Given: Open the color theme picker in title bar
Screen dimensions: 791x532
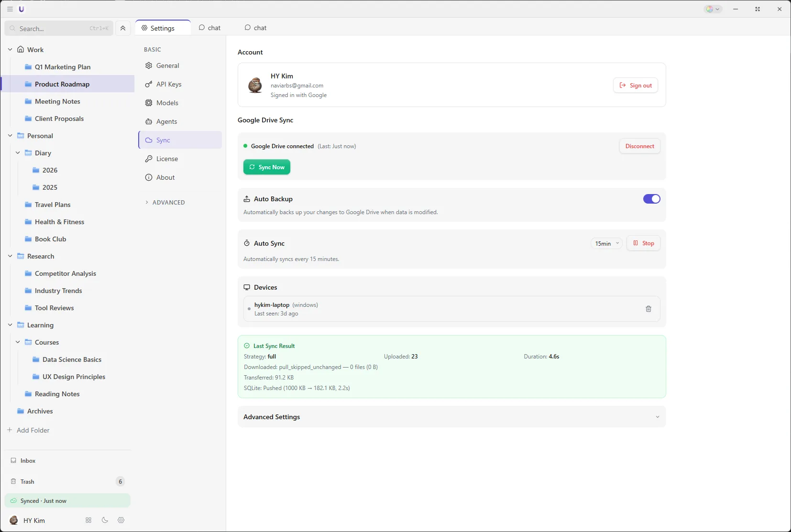Looking at the screenshot, I should coord(712,9).
